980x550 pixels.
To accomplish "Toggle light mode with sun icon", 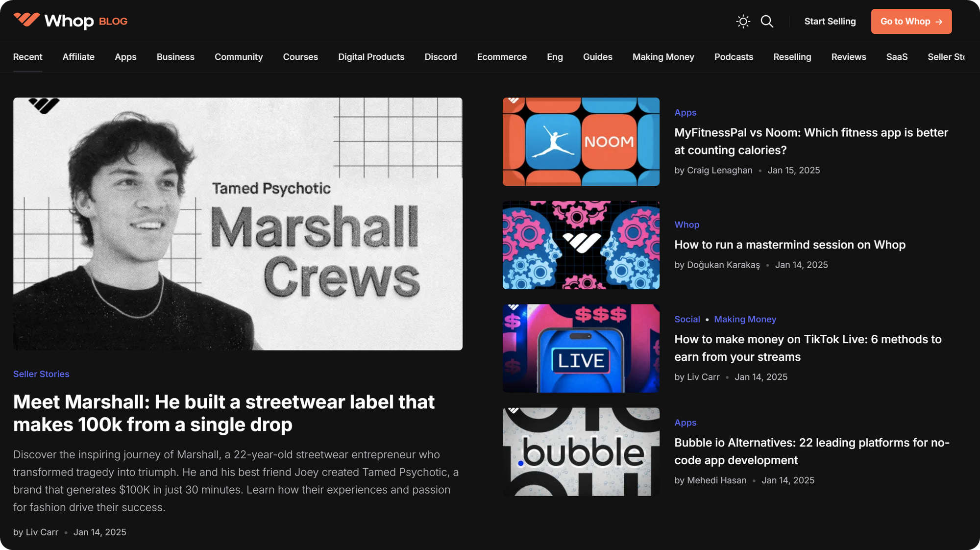I will pos(743,22).
